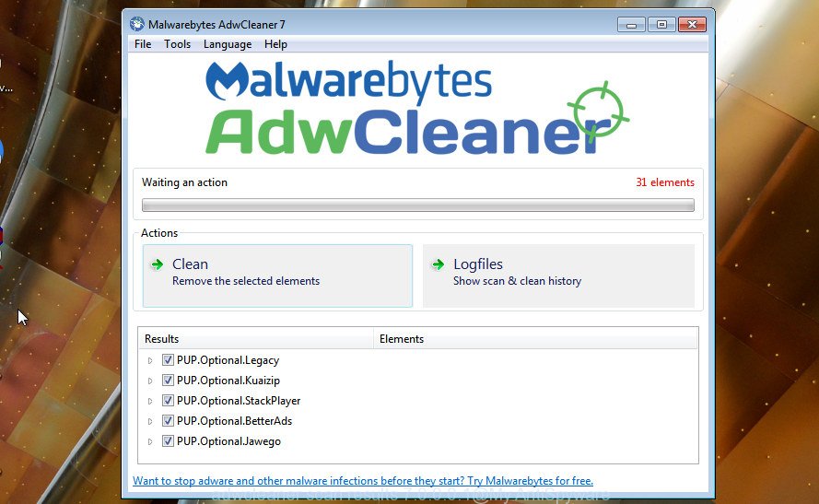Open the Try Malwarebytes for free link
Image resolution: width=819 pixels, height=504 pixels.
pyautogui.click(x=363, y=481)
